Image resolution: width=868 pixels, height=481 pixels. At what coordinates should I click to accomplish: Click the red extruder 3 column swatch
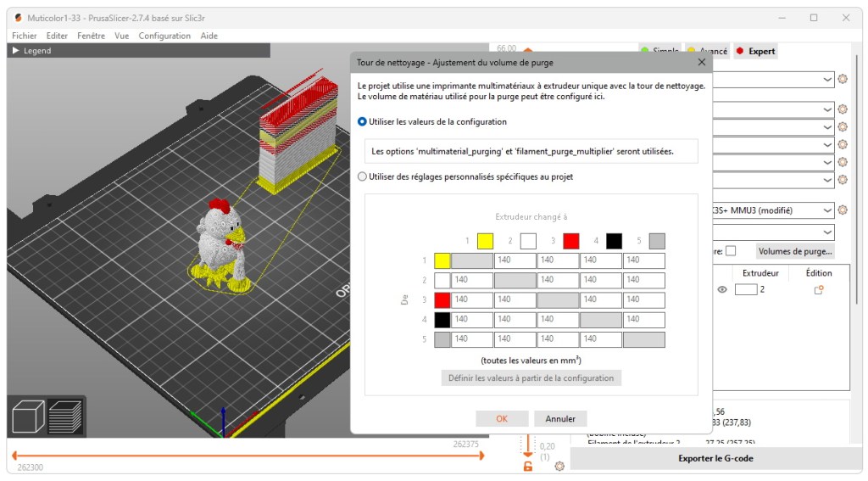(x=571, y=241)
